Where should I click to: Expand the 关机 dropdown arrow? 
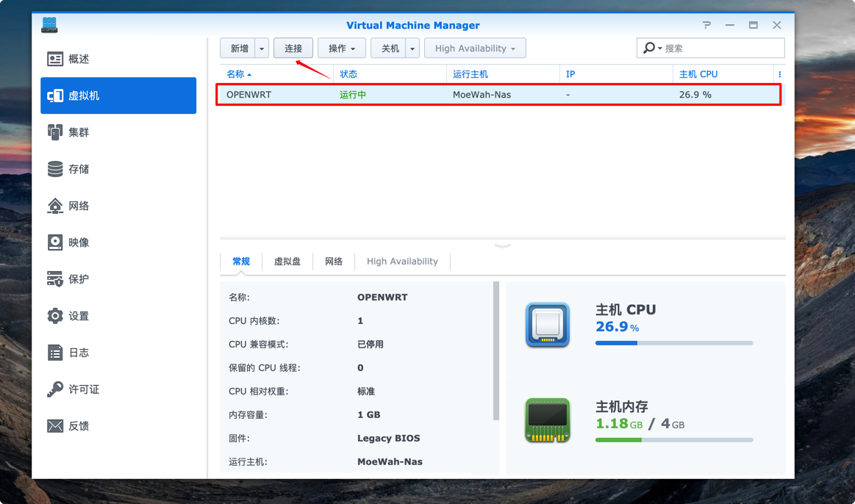coord(412,48)
